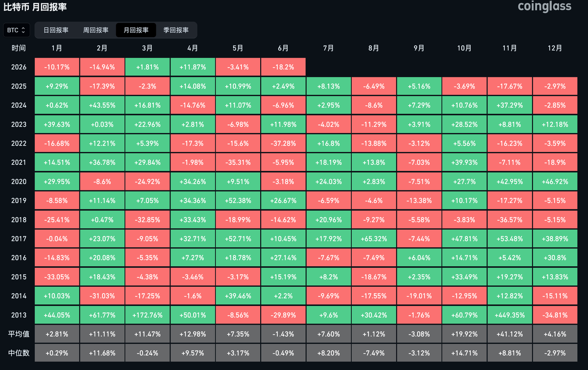Click the +14.08% cell in 2025
The width and height of the screenshot is (588, 370).
click(x=193, y=86)
